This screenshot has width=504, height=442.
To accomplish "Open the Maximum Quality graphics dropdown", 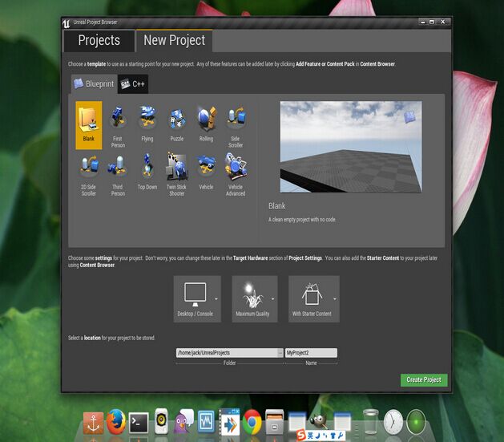I will [255, 299].
